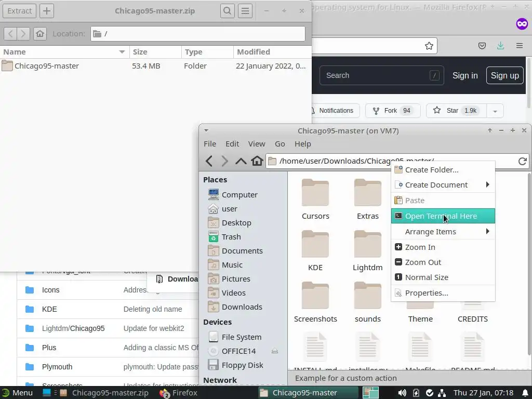Click the Extract button in archive manager

(19, 11)
